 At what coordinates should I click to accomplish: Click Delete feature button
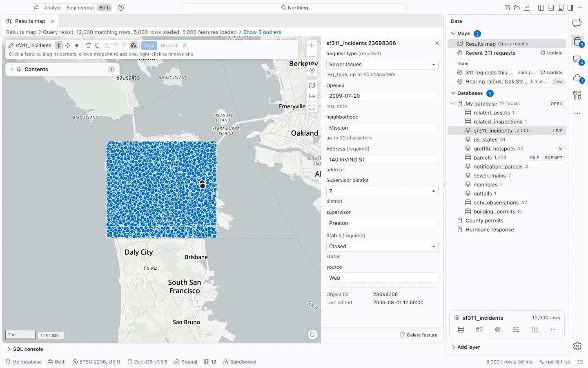tap(419, 335)
